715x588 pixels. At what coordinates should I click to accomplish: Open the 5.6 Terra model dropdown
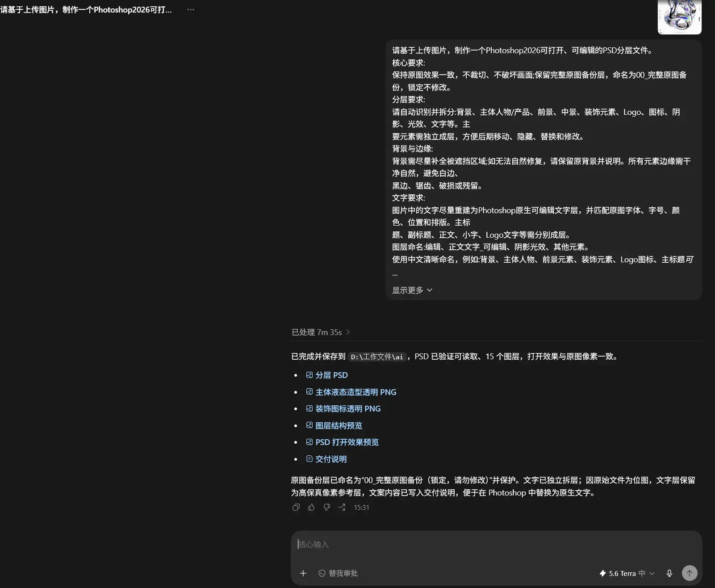point(627,573)
